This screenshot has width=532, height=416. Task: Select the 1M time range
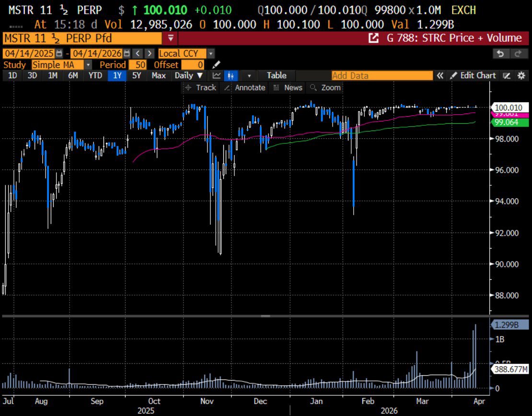point(53,76)
